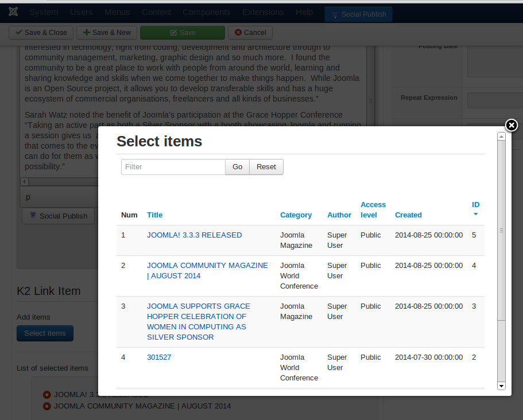The height and width of the screenshot is (420, 523).
Task: Click the Save & New button
Action: pos(107,33)
